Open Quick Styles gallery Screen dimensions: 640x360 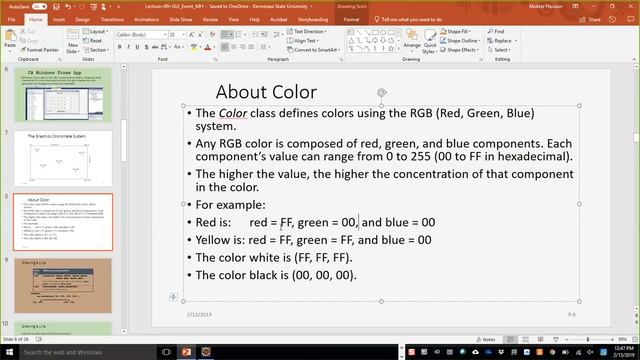click(x=430, y=42)
